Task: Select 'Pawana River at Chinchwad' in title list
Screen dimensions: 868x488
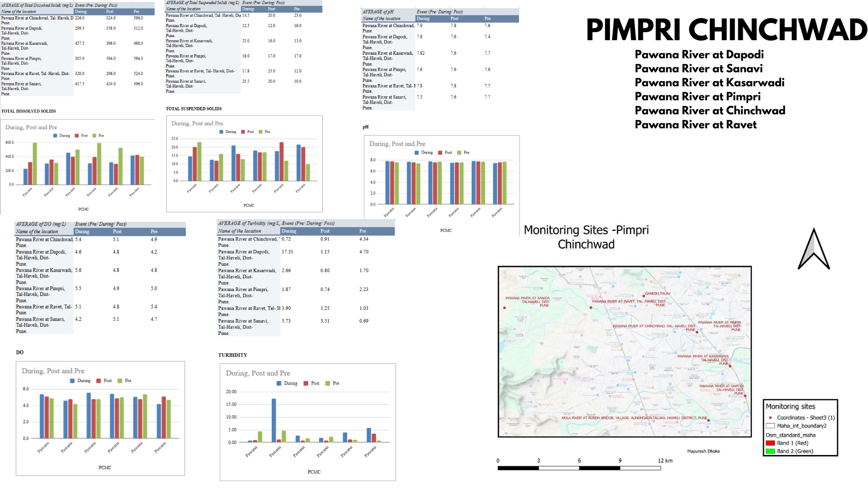Action: pos(710,110)
